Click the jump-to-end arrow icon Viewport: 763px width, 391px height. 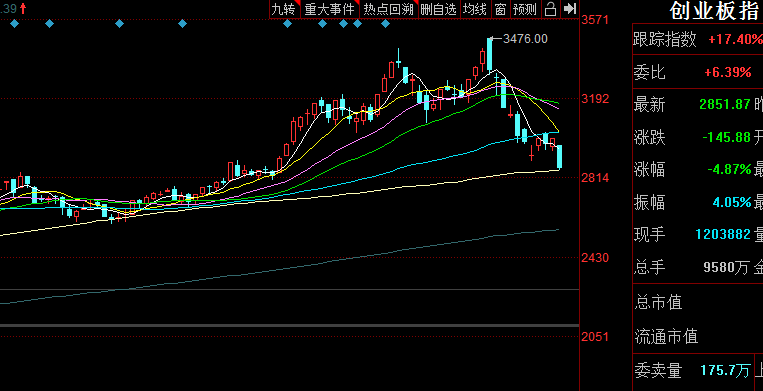(x=570, y=9)
